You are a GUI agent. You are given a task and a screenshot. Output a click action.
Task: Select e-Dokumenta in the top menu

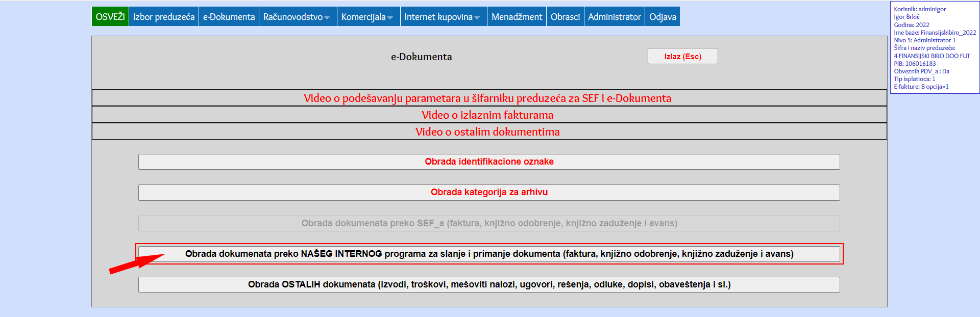[x=229, y=16]
